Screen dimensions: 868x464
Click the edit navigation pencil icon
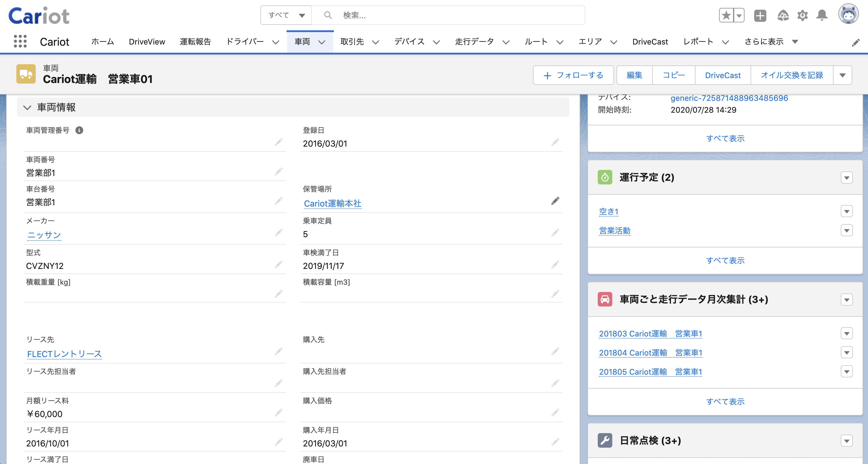click(x=856, y=42)
